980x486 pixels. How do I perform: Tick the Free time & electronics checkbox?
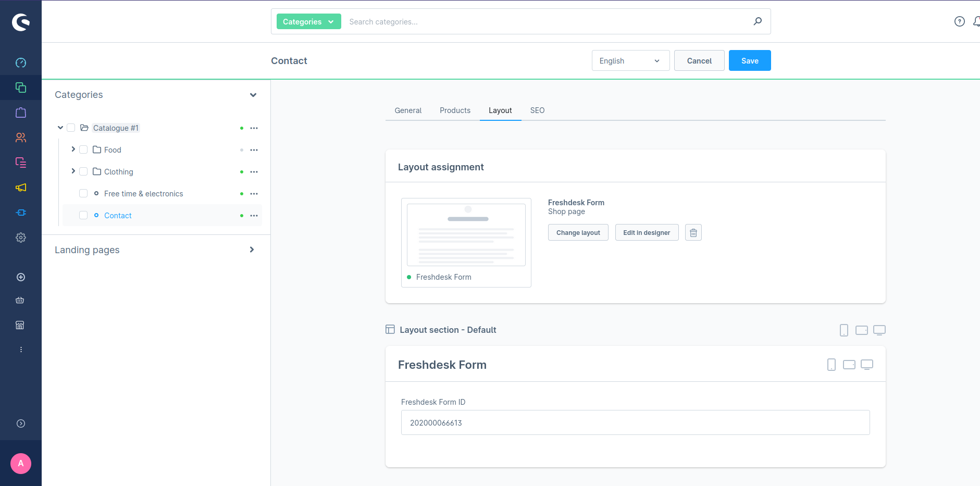(83, 193)
